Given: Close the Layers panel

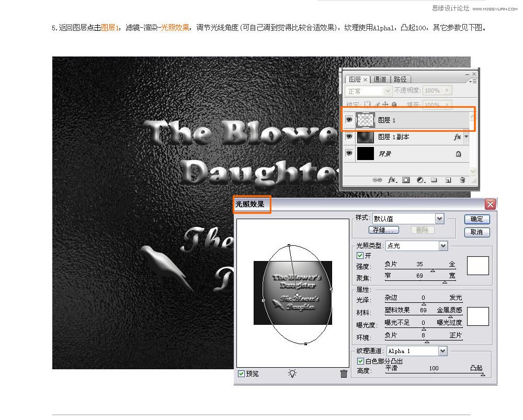Looking at the screenshot, I should tap(474, 74).
